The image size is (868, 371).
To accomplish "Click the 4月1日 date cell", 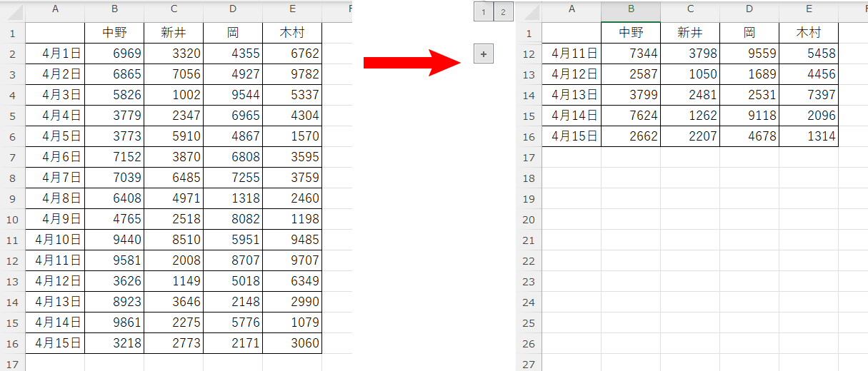I will point(55,54).
